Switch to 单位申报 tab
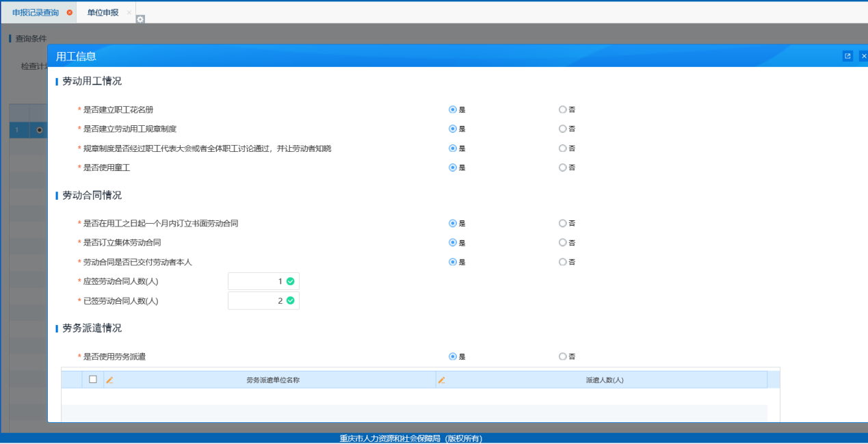Image resolution: width=868 pixels, height=444 pixels. [103, 12]
